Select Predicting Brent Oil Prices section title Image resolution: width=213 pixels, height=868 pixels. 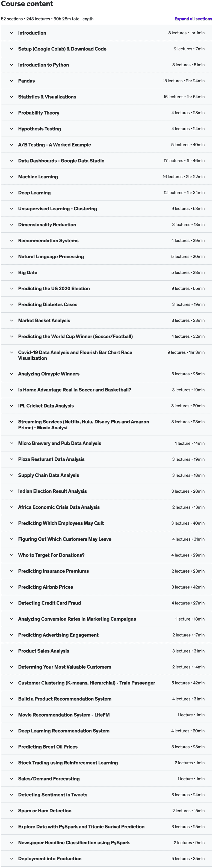(x=48, y=747)
